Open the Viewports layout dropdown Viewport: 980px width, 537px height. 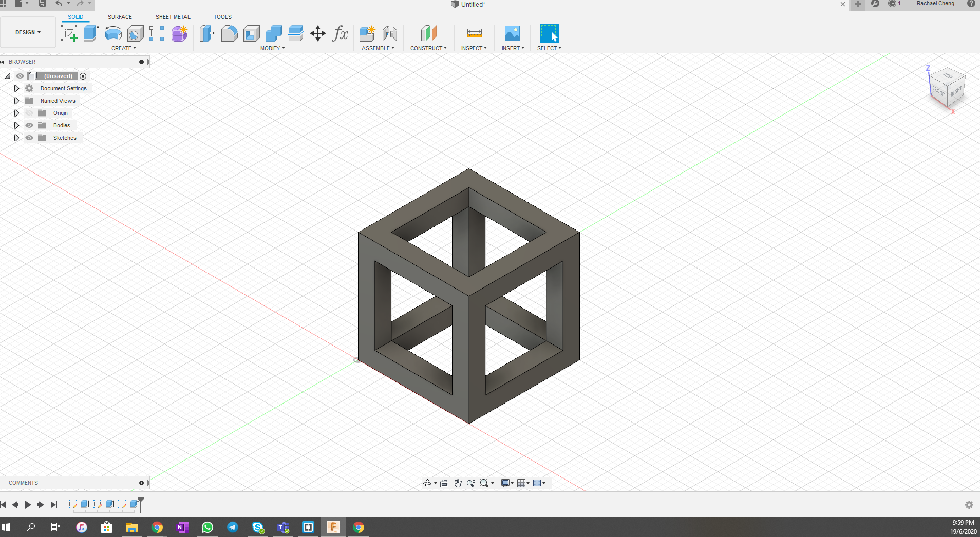(x=539, y=483)
